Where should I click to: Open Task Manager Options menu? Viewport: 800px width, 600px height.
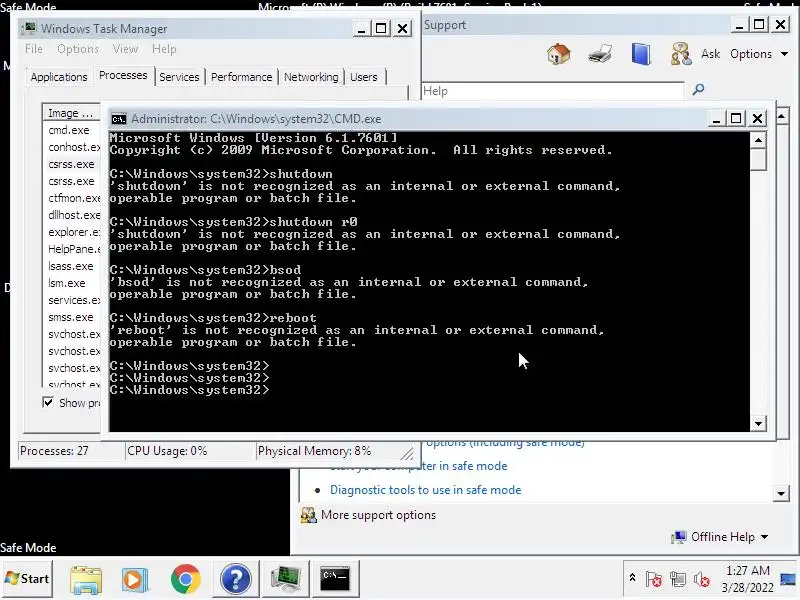pyautogui.click(x=78, y=49)
